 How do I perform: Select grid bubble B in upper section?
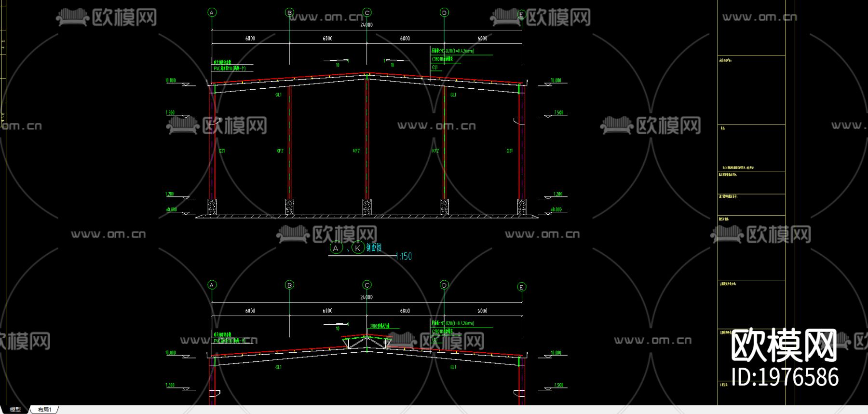click(x=289, y=13)
